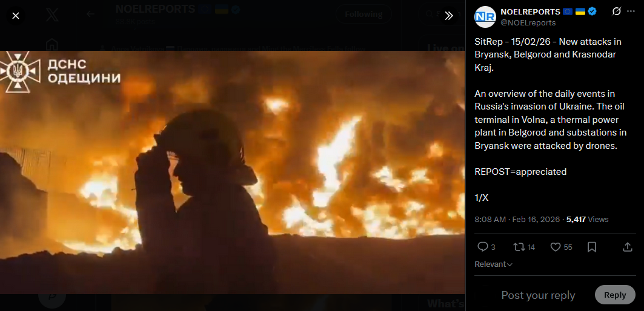The image size is (644, 311).
Task: Click the verified badge next to NOELREPORTS
Action: pyautogui.click(x=592, y=11)
